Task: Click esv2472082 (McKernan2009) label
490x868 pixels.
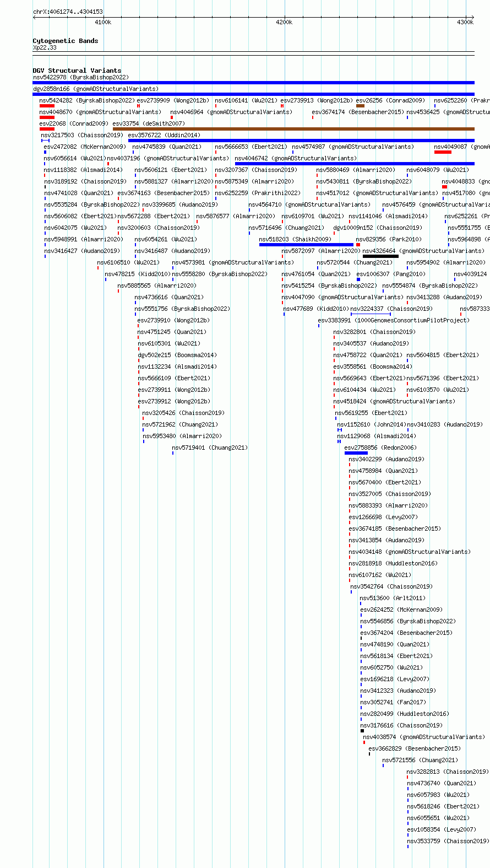Action: (85, 147)
